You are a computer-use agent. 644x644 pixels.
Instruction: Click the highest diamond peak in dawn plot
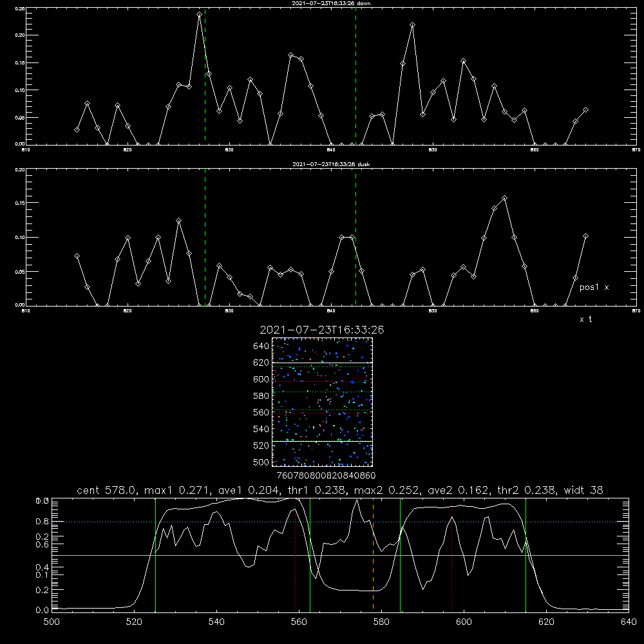click(x=199, y=14)
